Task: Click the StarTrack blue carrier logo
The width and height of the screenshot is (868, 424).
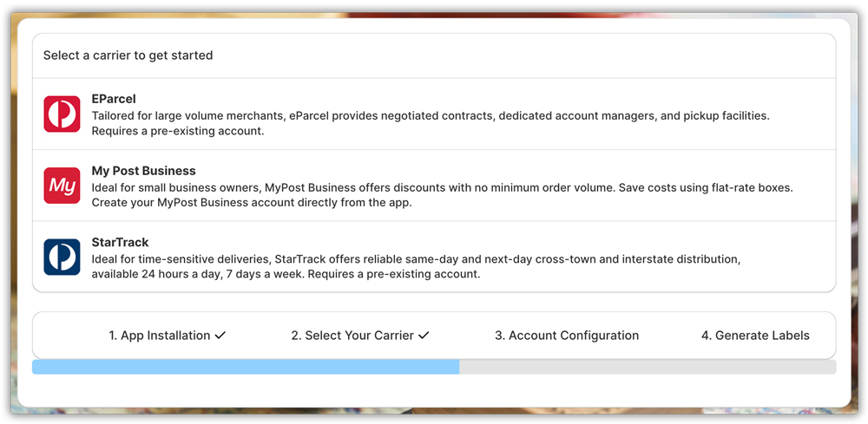Action: tap(62, 258)
